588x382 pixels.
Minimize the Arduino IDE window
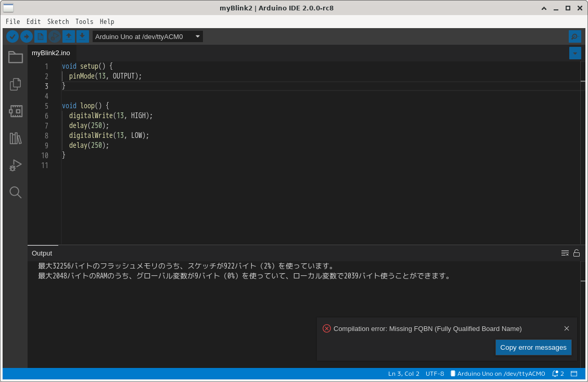click(556, 8)
